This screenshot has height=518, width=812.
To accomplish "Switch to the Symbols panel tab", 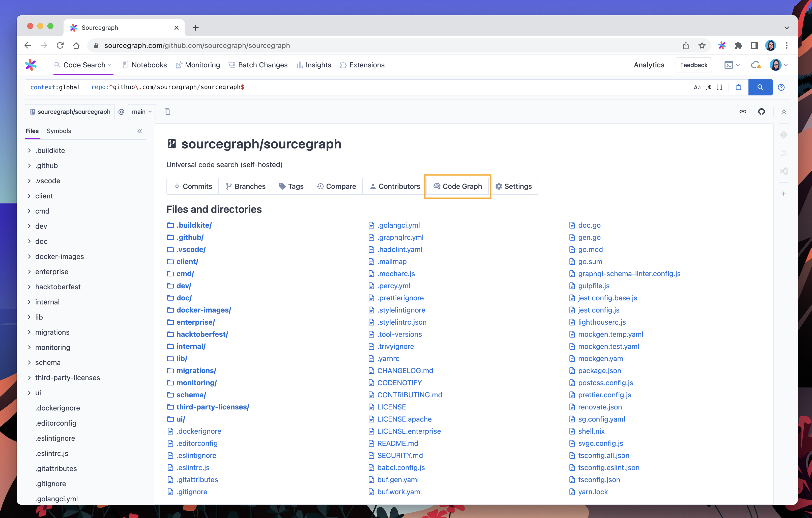I will point(59,131).
